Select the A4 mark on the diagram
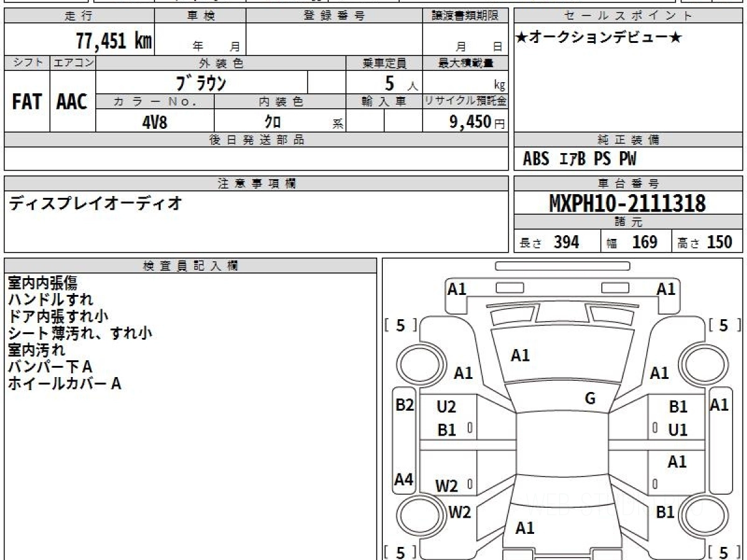Image resolution: width=747 pixels, height=560 pixels. tap(404, 480)
